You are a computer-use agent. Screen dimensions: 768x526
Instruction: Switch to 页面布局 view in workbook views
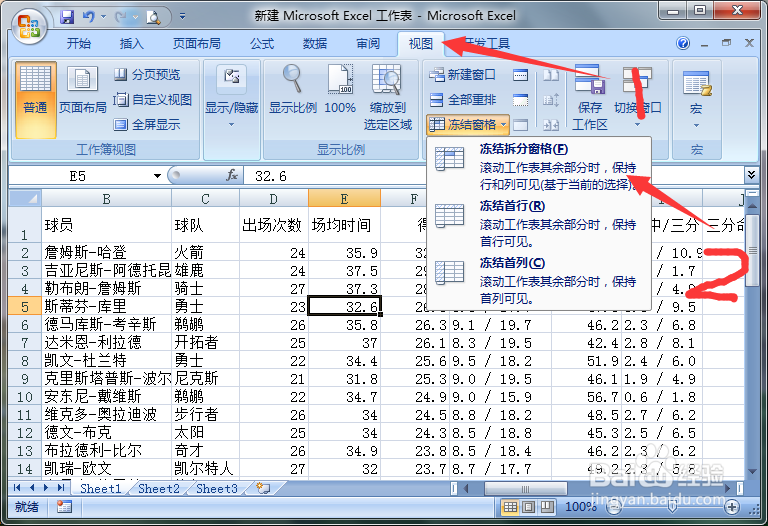pos(82,91)
